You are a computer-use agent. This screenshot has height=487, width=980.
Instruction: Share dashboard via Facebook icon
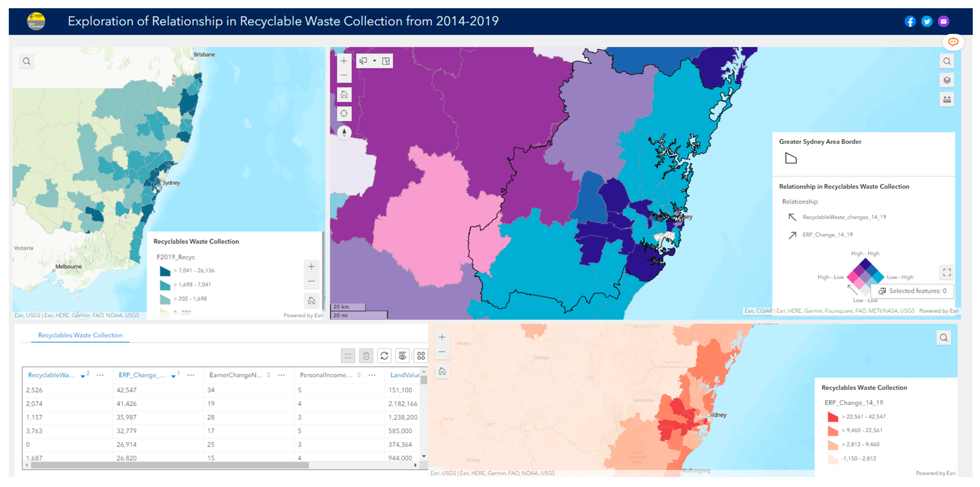[x=910, y=21]
